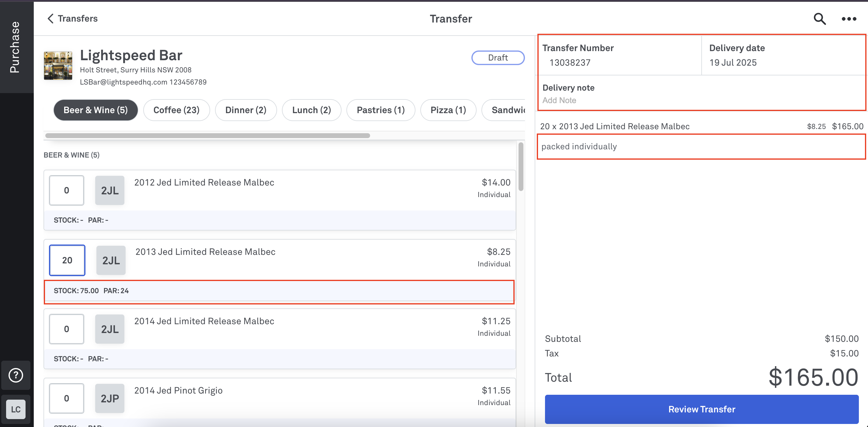Screen dimensions: 868x427
Task: Switch to the Dinner (2) category tab
Action: coord(246,110)
